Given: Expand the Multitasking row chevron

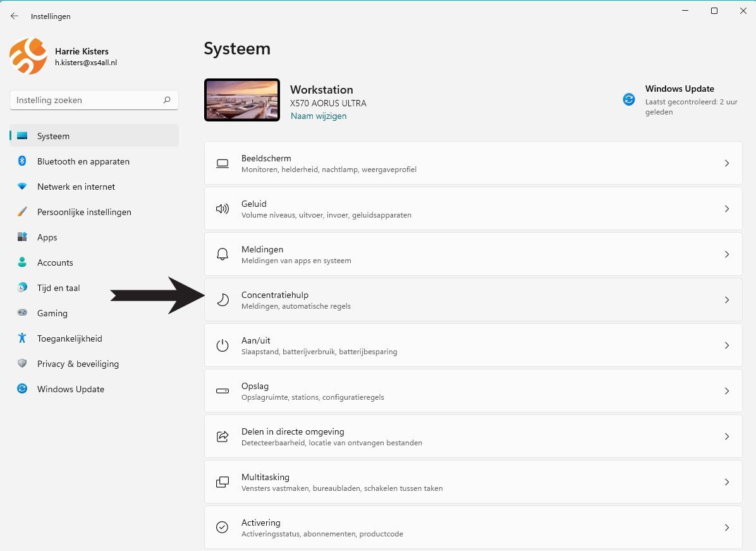Looking at the screenshot, I should pyautogui.click(x=726, y=482).
